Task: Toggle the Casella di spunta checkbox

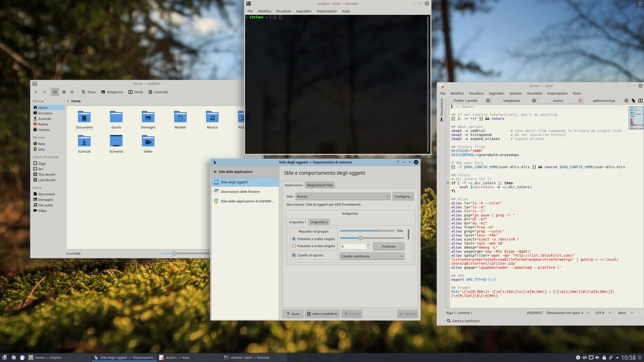Action: [x=294, y=255]
